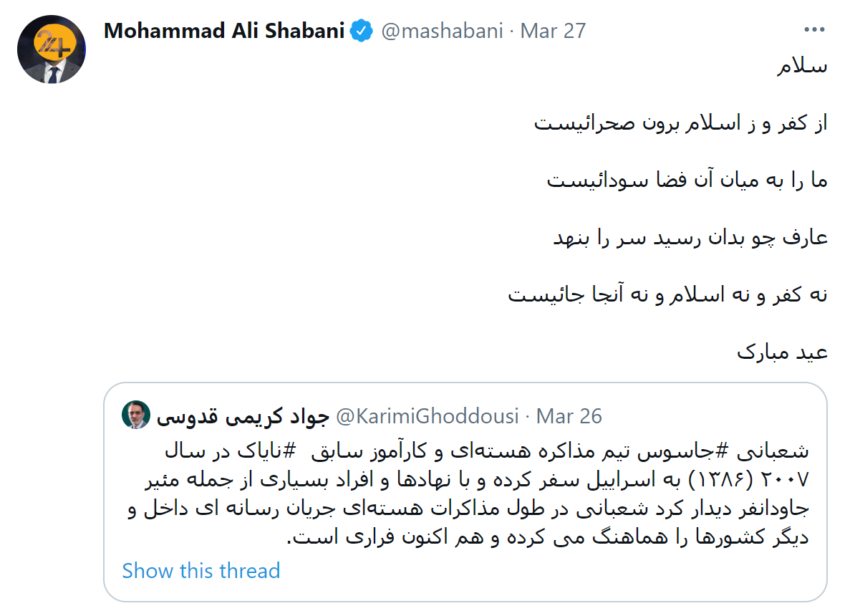
Task: Click the quoted tweet author's small avatar
Action: (x=135, y=415)
